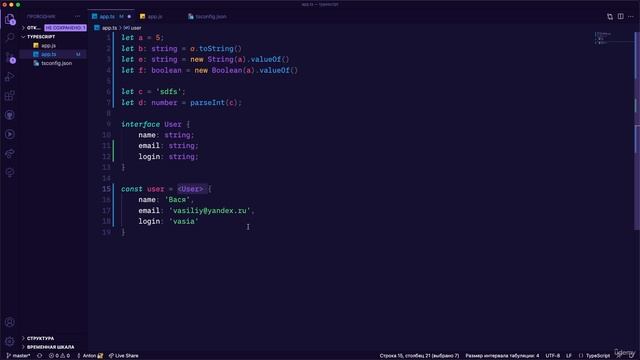Click the editor vertical scrollbar

click(x=637, y=131)
